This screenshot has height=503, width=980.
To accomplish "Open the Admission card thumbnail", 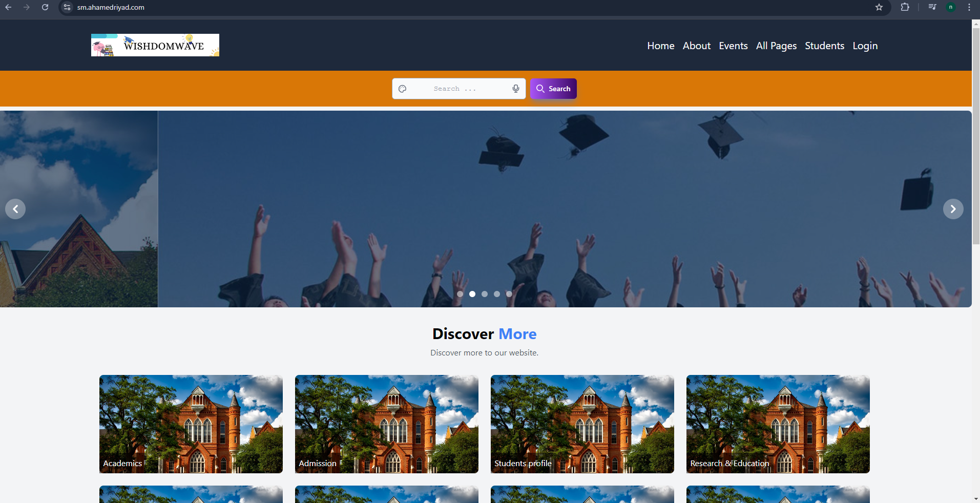I will 387,424.
